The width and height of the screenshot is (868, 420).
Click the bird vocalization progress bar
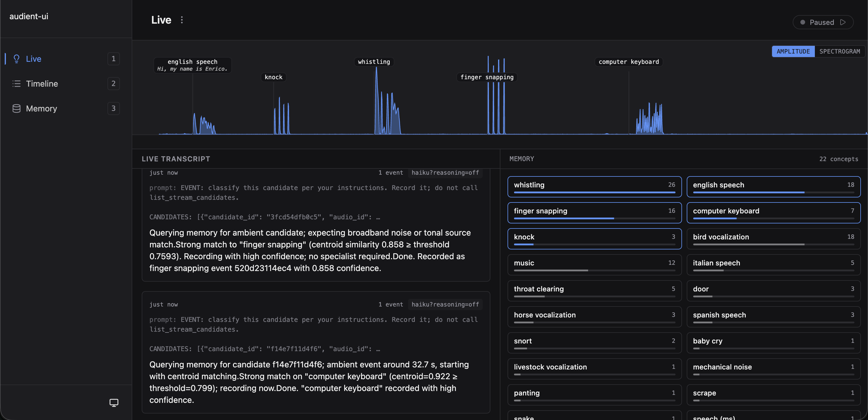click(773, 244)
